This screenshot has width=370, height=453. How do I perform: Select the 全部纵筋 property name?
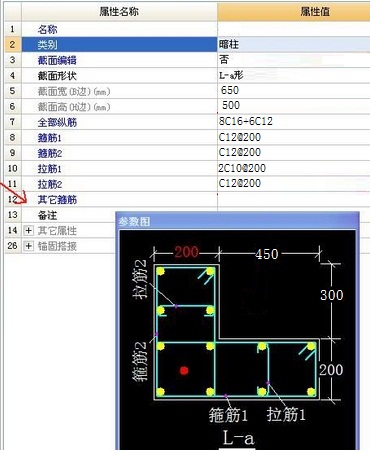pyautogui.click(x=57, y=122)
